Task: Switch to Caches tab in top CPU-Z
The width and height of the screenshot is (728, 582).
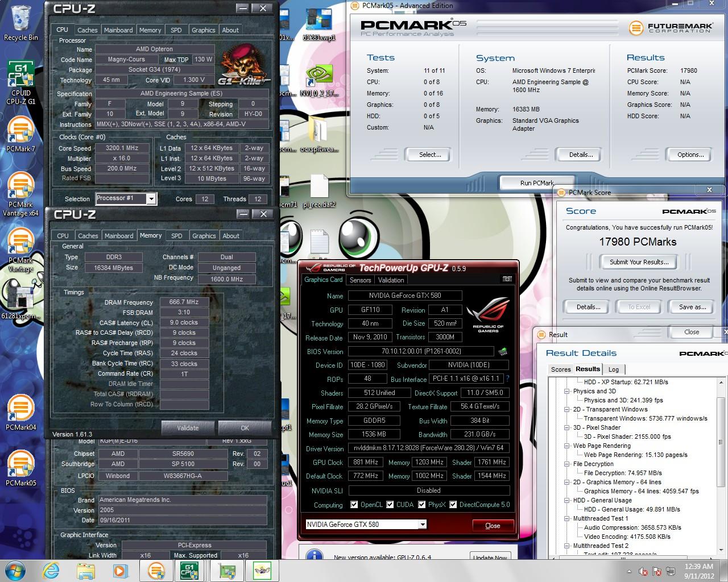Action: click(87, 30)
